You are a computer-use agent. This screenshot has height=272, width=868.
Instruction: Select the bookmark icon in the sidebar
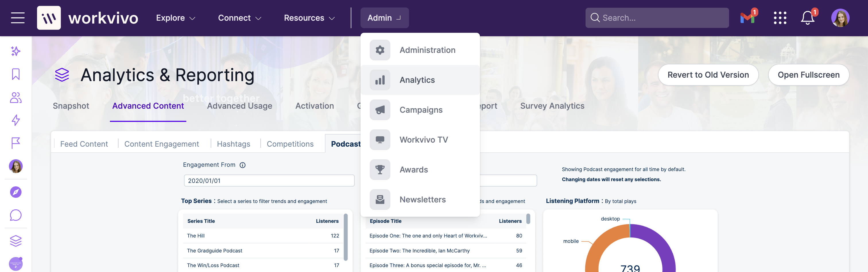tap(15, 74)
